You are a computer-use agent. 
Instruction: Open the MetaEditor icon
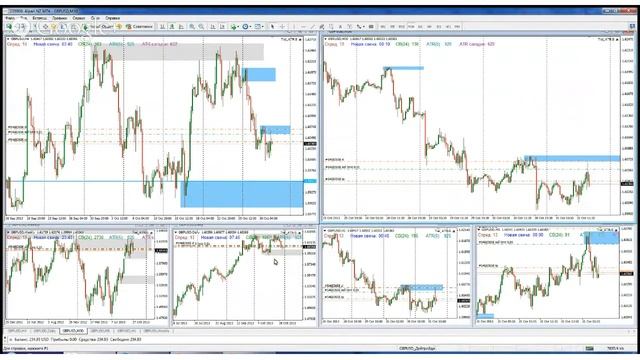point(119,27)
